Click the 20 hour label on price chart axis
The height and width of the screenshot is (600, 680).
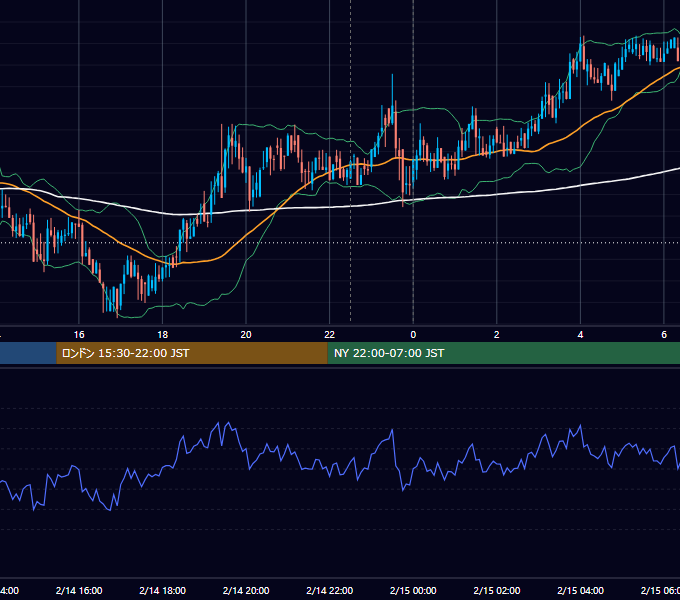tap(246, 334)
